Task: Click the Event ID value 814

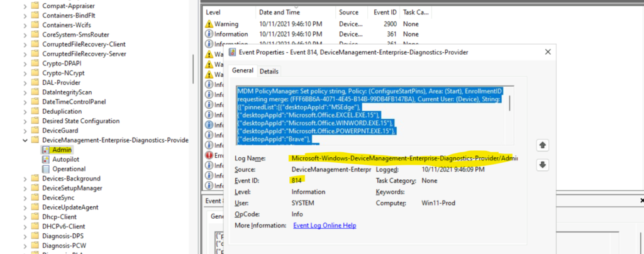Action: click(297, 180)
